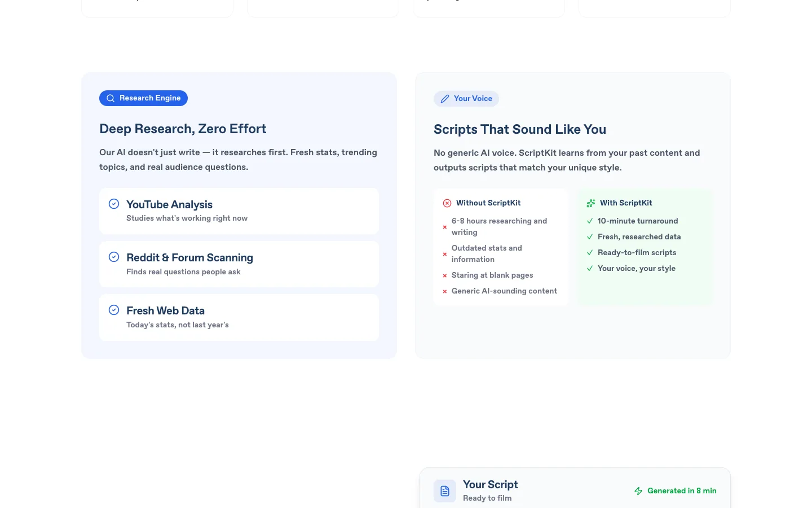
Task: Click '10-minute turnaround' text
Action: (x=638, y=221)
